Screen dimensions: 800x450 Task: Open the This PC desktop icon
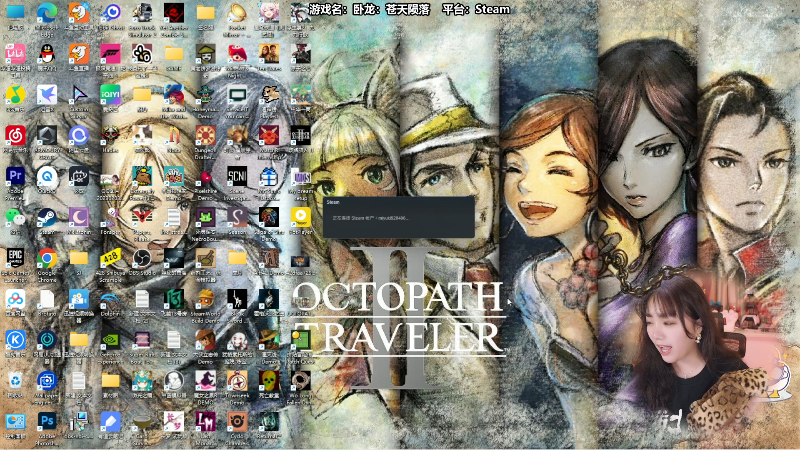15,13
